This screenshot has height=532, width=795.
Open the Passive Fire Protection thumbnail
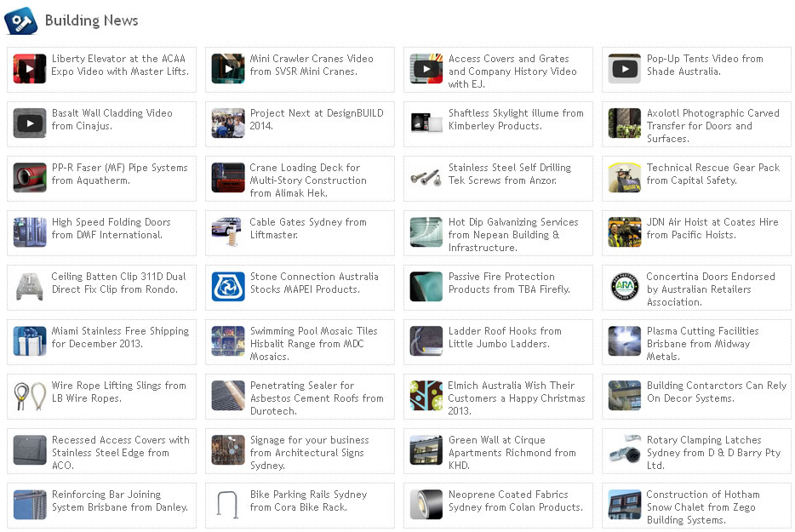426,287
